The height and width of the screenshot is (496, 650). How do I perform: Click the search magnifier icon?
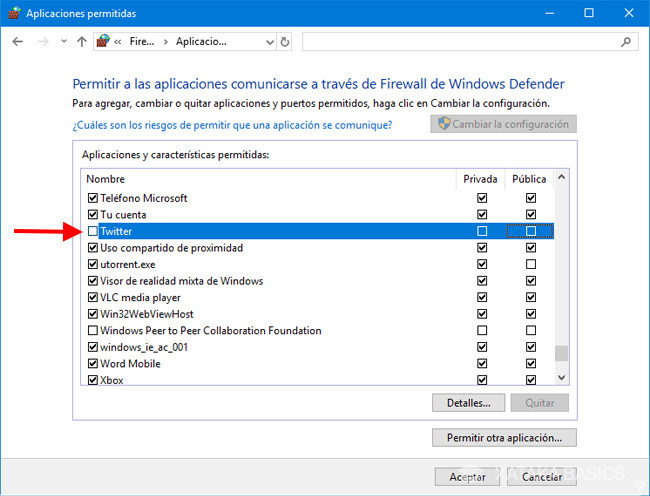click(626, 41)
